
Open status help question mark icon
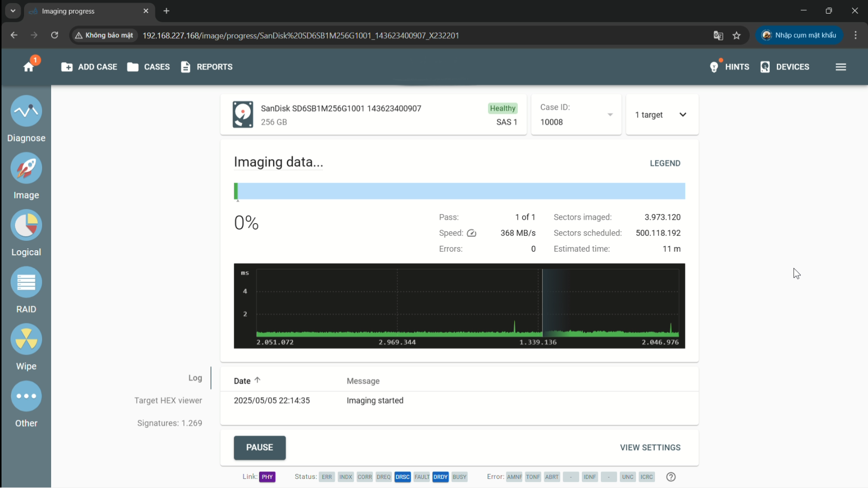point(671,477)
